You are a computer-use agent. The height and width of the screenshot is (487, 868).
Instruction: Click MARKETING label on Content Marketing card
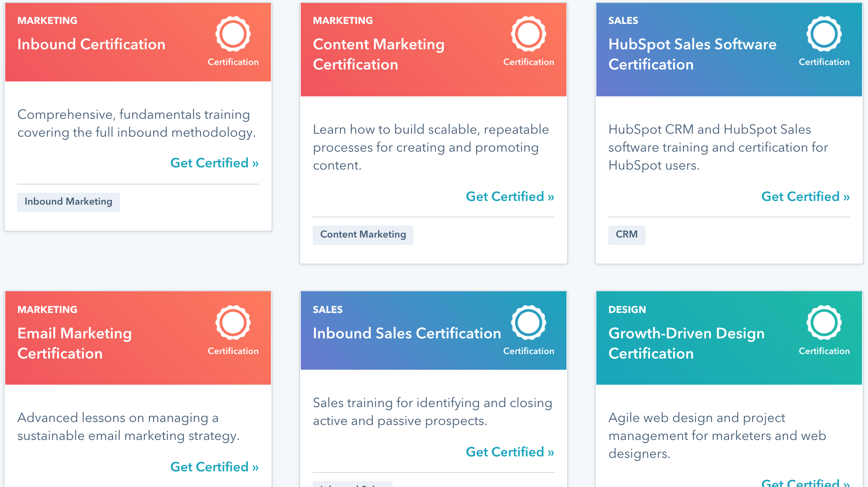(343, 21)
